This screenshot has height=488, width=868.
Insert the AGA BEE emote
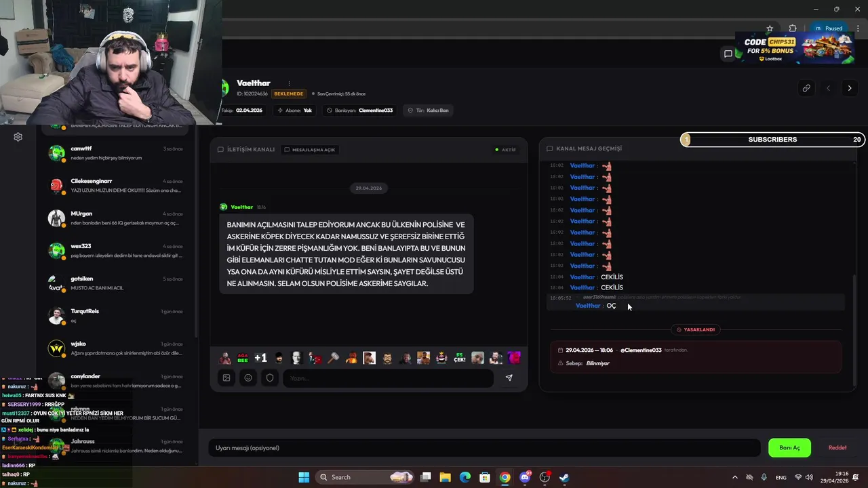click(x=243, y=358)
